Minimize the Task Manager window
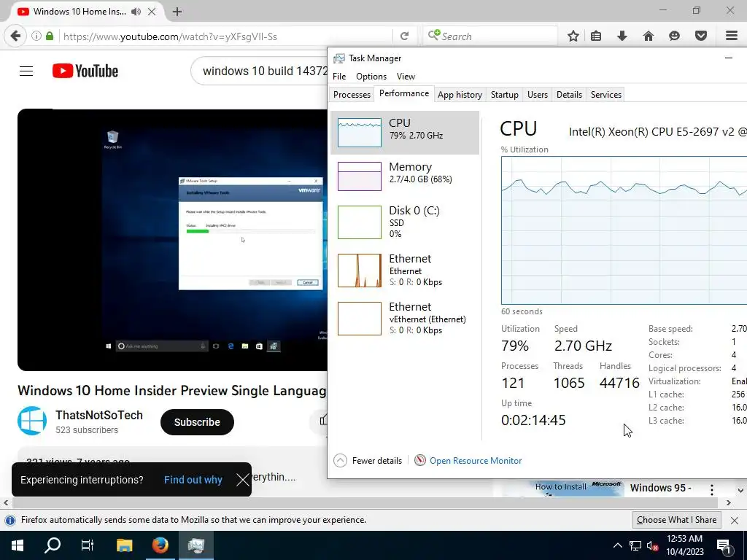 tap(729, 58)
